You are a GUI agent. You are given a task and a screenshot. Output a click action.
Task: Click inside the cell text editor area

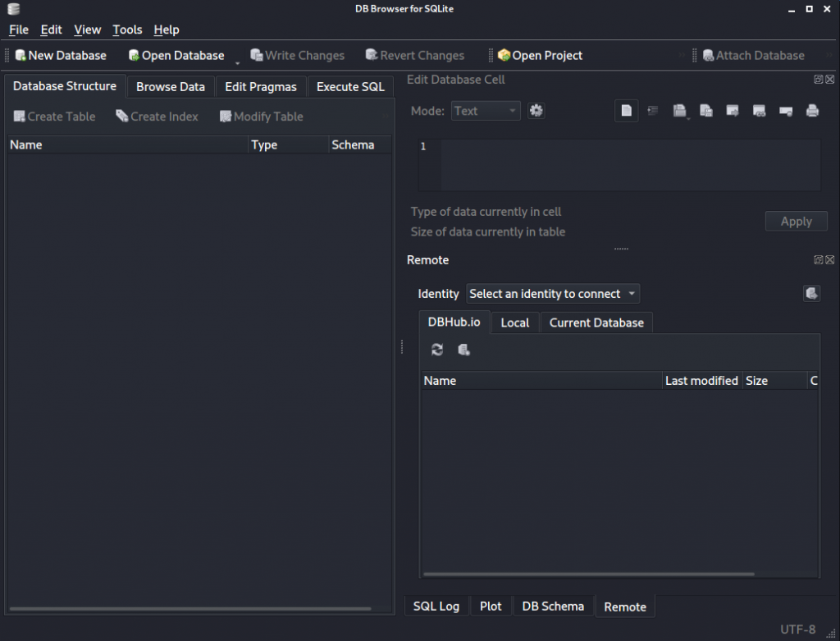coord(631,165)
